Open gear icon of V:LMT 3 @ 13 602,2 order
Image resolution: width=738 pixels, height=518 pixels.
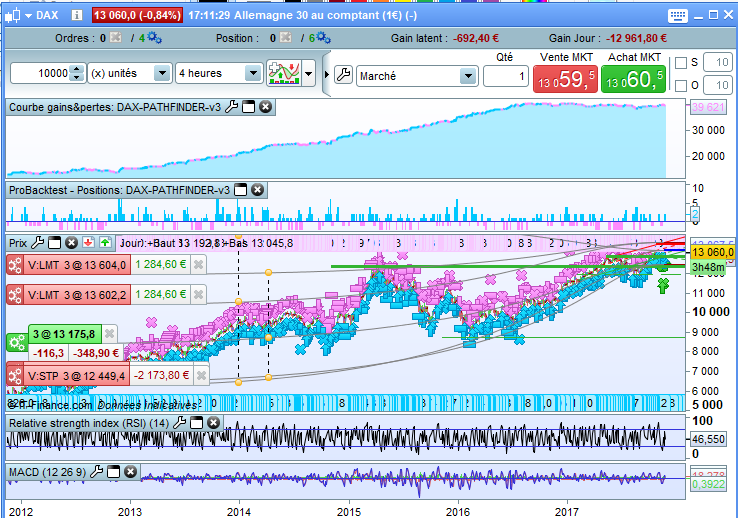tap(15, 295)
